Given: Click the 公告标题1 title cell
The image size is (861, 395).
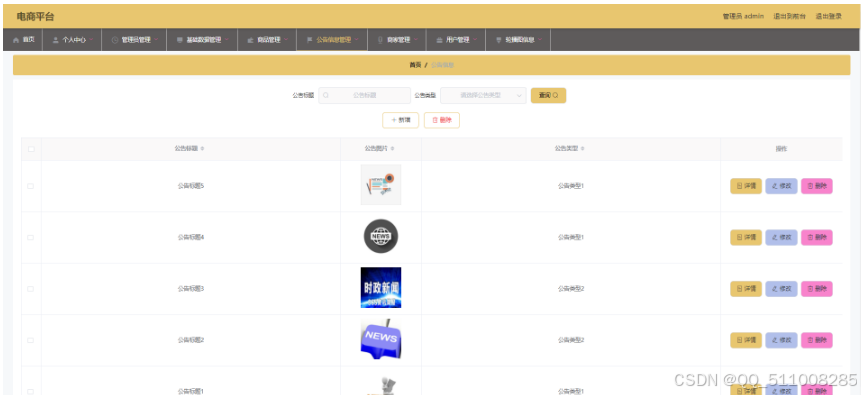Looking at the screenshot, I should pos(191,391).
